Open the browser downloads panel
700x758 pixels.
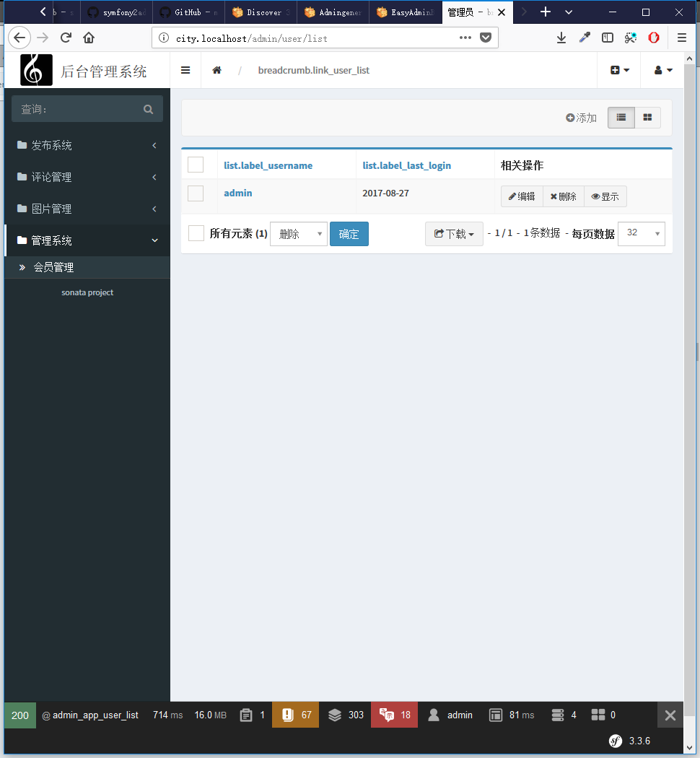[x=561, y=38]
